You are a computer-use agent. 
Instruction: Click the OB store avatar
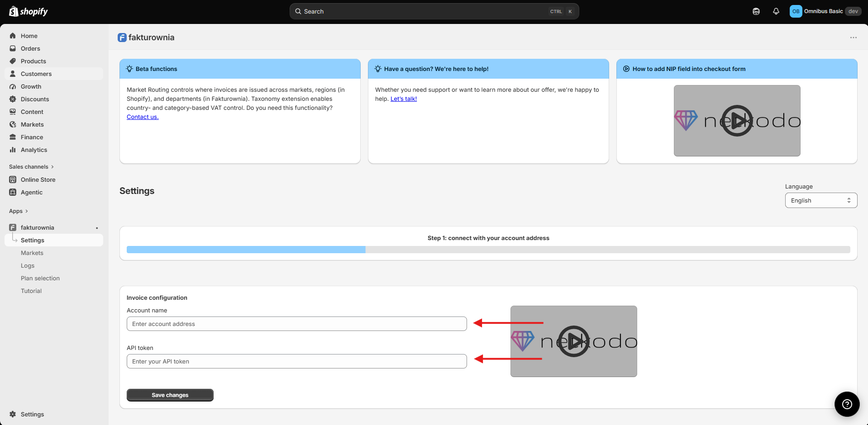click(x=796, y=11)
